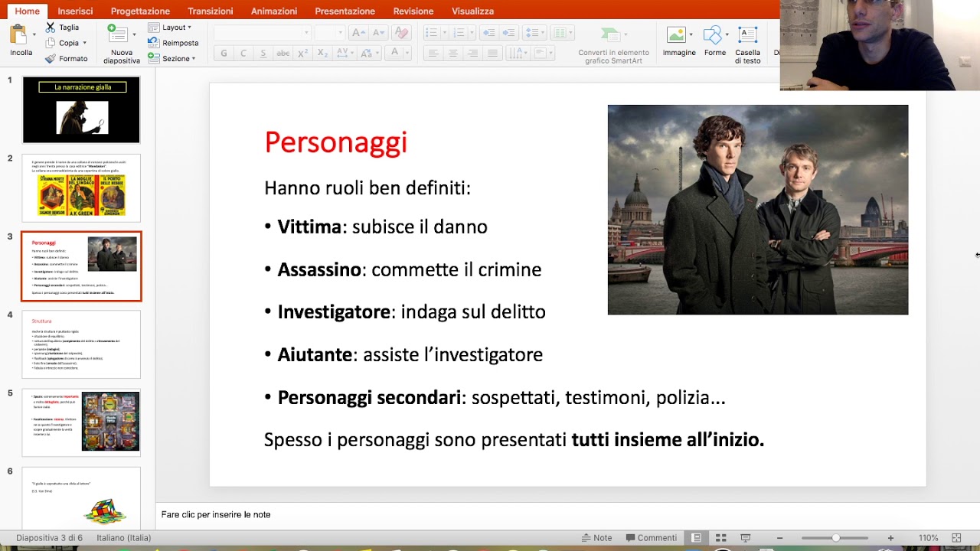
Task: Decrease list indent level
Action: [x=488, y=33]
